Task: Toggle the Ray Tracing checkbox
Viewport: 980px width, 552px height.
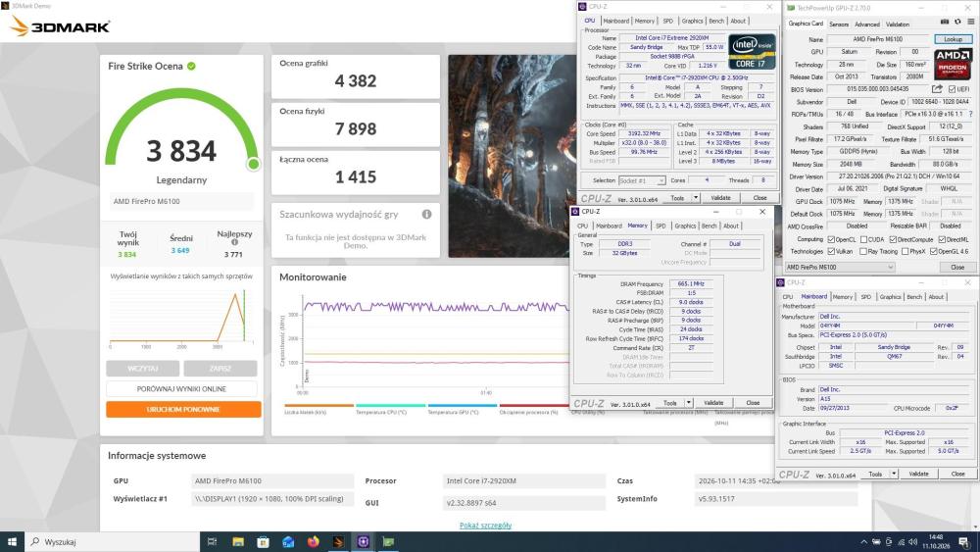Action: pyautogui.click(x=863, y=251)
